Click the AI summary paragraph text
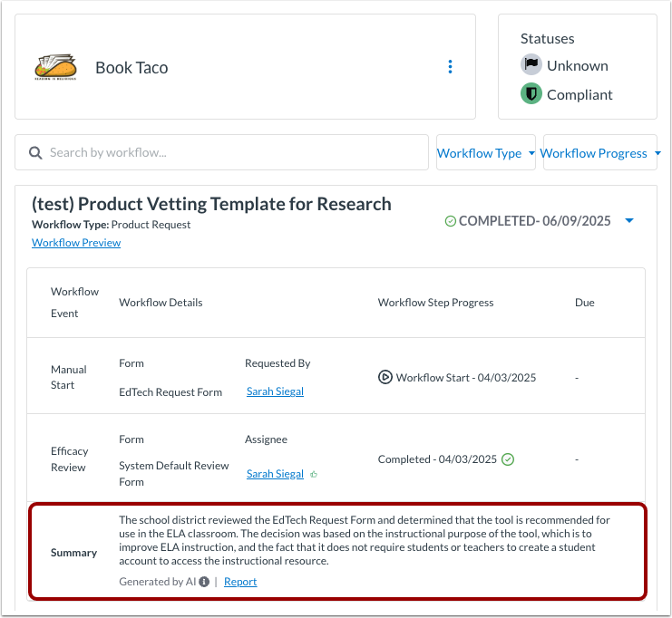 pos(365,540)
